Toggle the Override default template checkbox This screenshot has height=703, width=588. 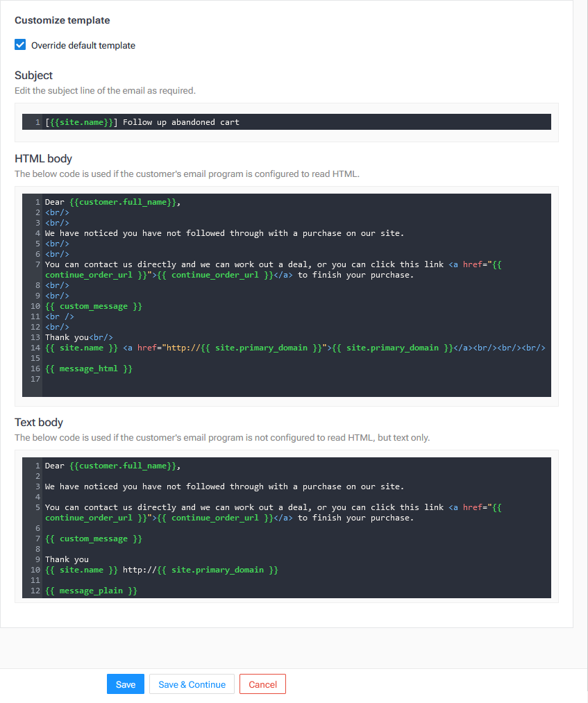[x=20, y=45]
